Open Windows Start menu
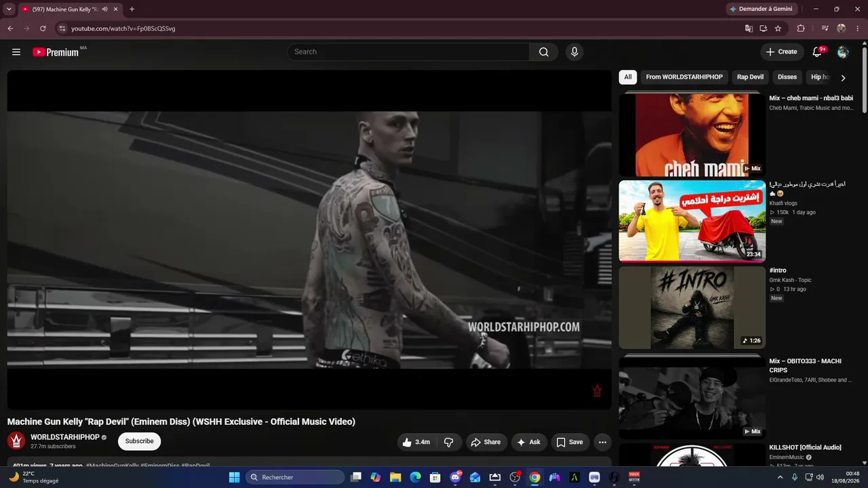This screenshot has height=488, width=868. click(234, 477)
